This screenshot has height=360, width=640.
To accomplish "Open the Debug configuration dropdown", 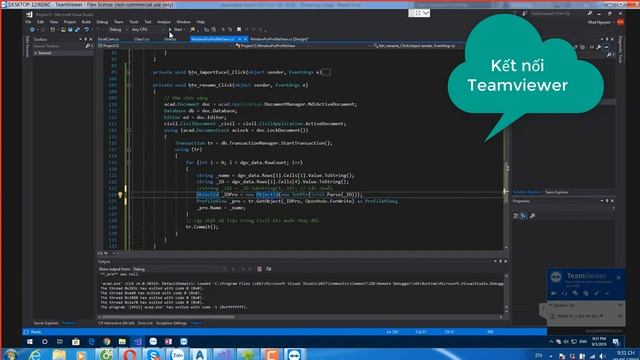I will (118, 30).
